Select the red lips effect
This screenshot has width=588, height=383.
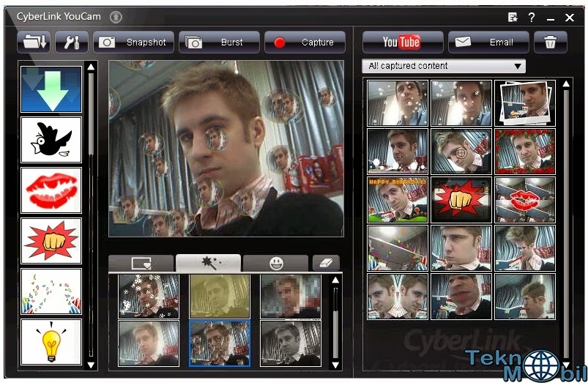(51, 190)
